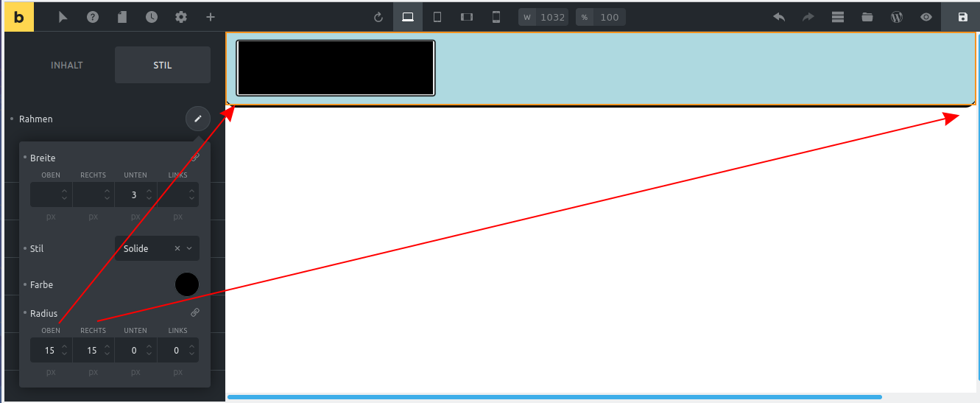Click the Radius OBEN stepper arrows
980x403 pixels.
(65, 350)
